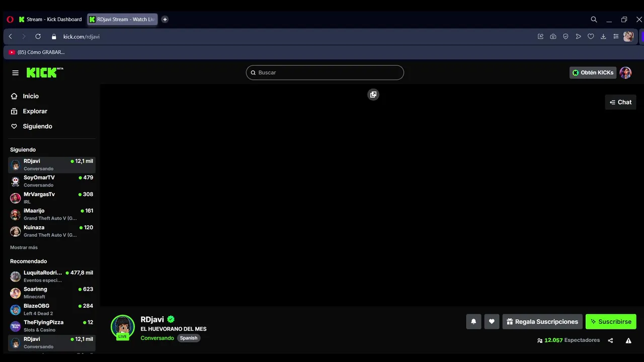The height and width of the screenshot is (362, 644).
Task: Go to Kick homepage via logo
Action: (x=45, y=72)
